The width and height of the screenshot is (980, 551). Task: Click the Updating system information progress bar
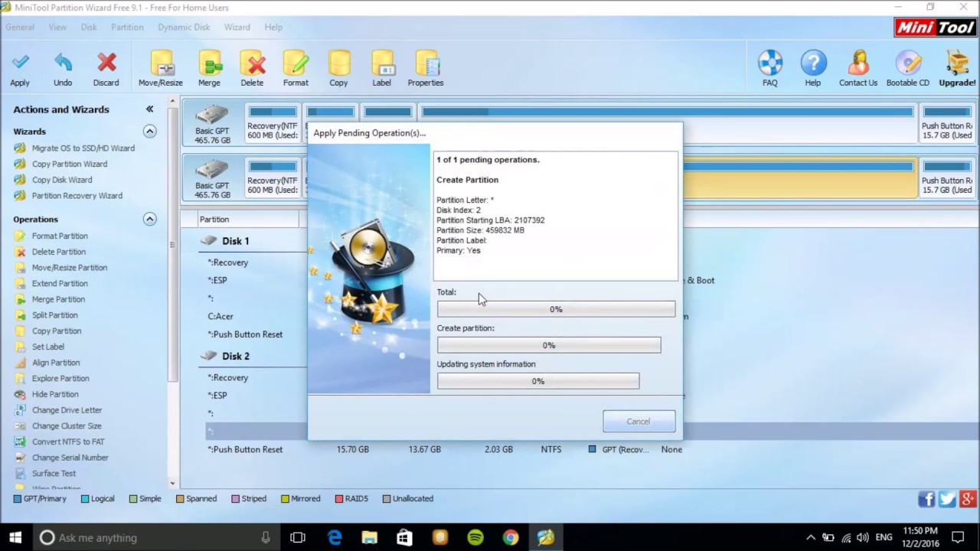click(x=538, y=381)
